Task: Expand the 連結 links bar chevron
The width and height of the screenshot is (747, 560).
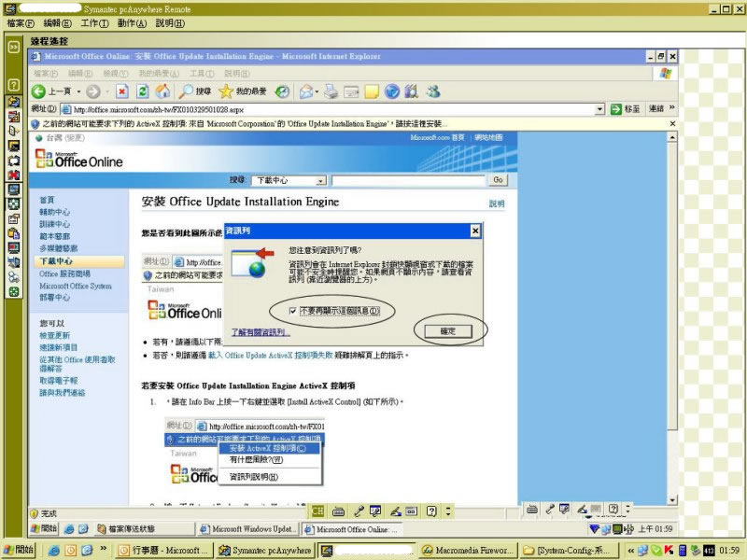Action: coord(671,108)
